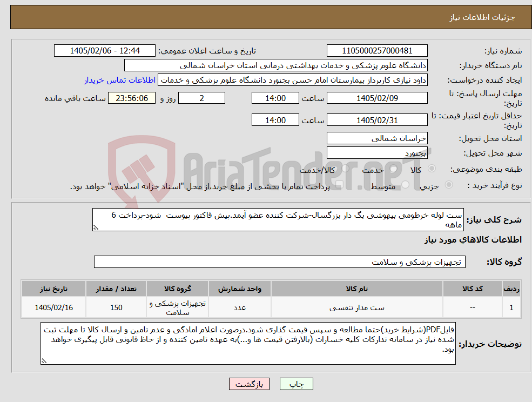The height and width of the screenshot is (402, 532).
Task: Click the توضیحات خریدار notes textarea
Action: point(248,343)
